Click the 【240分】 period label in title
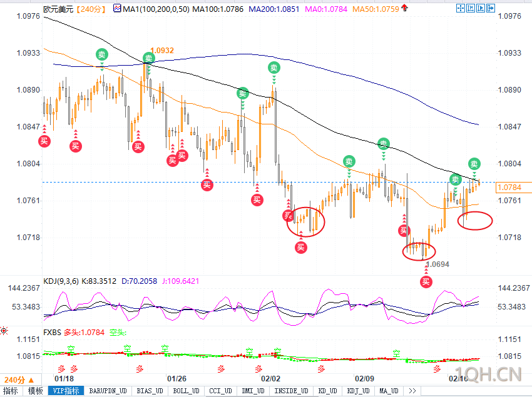 click(91, 9)
